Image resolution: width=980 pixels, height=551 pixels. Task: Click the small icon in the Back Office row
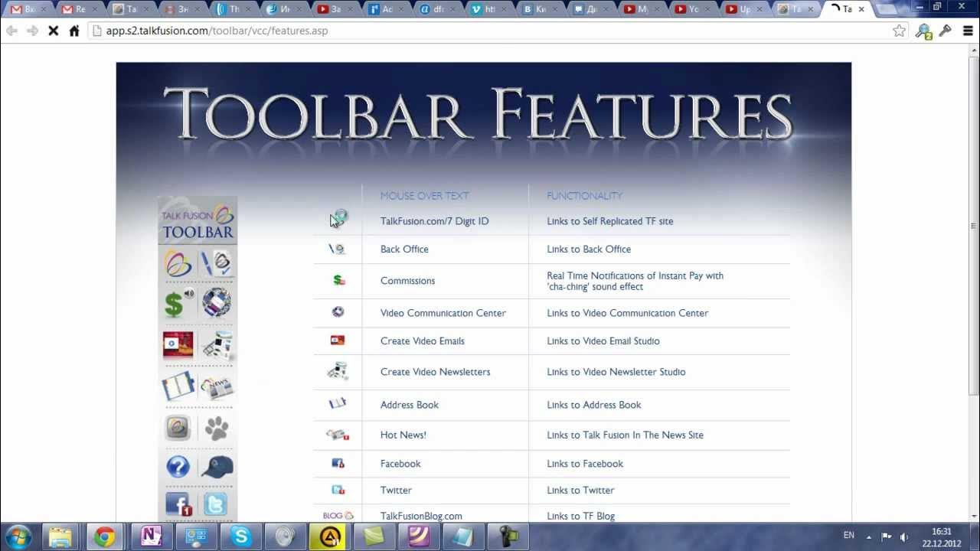coord(338,249)
